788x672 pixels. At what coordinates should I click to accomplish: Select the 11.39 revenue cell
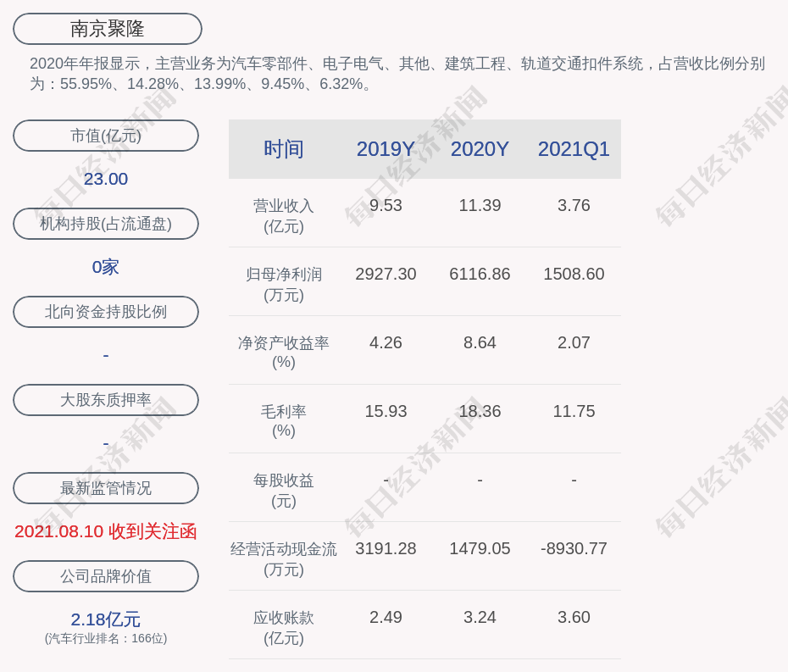pyautogui.click(x=480, y=206)
